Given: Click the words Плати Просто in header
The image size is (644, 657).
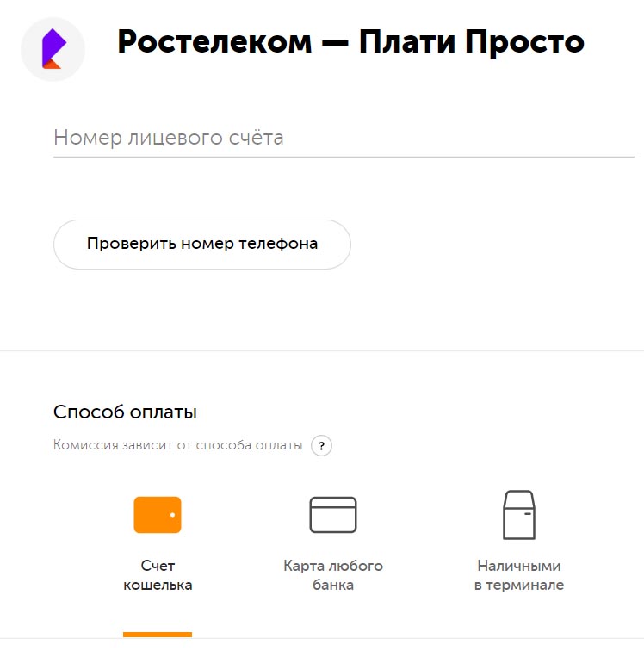Looking at the screenshot, I should 471,42.
